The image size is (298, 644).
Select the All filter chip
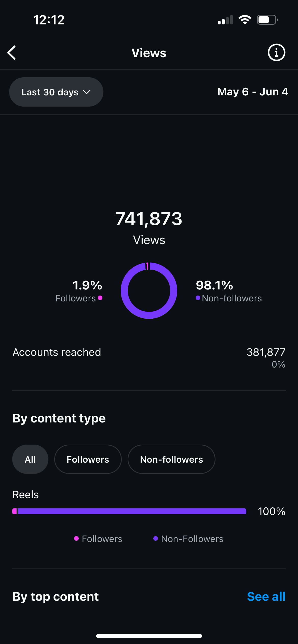point(30,459)
